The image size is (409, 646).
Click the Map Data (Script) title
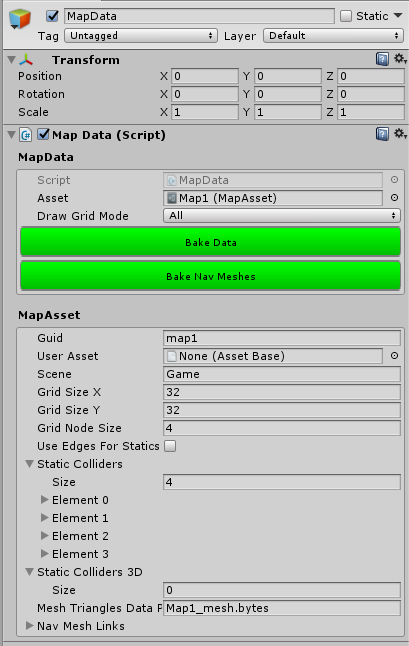[109, 135]
